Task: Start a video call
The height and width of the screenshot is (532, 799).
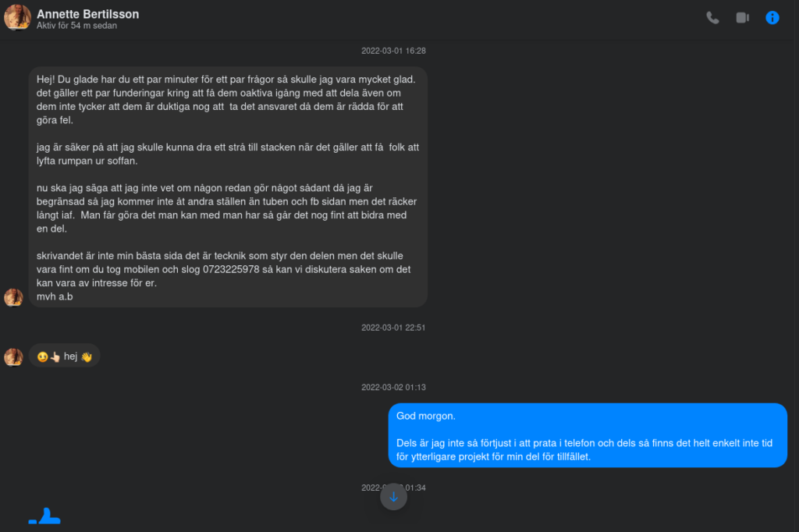Action: (x=743, y=18)
